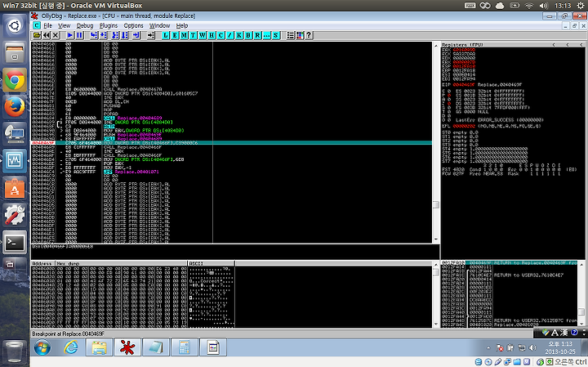
Task: Click the Windows tray clock 2013-10-25
Action: (560, 348)
